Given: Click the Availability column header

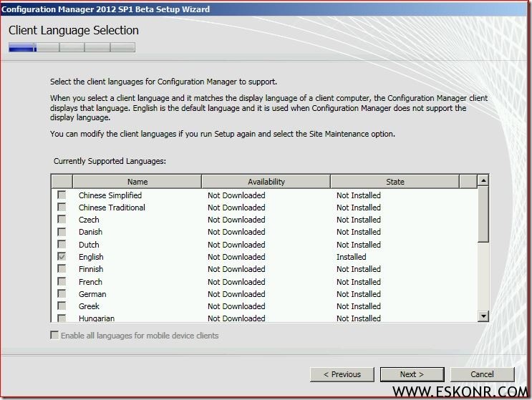Looking at the screenshot, I should point(266,182).
